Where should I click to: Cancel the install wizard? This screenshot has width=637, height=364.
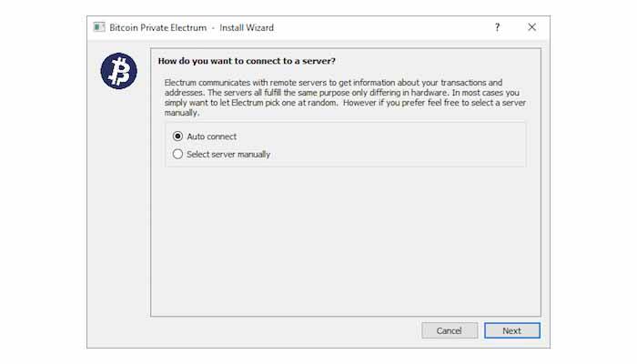450,330
